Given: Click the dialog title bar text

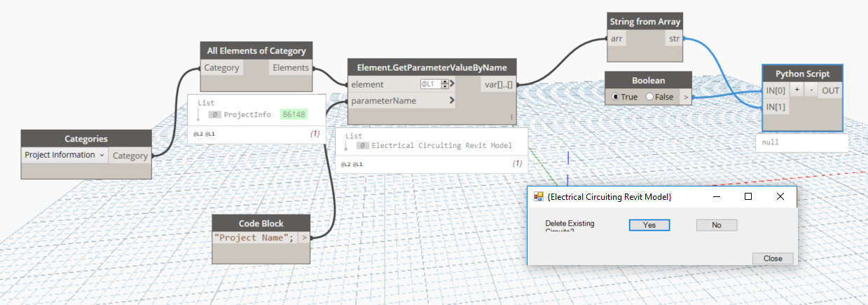Looking at the screenshot, I should pyautogui.click(x=609, y=197).
